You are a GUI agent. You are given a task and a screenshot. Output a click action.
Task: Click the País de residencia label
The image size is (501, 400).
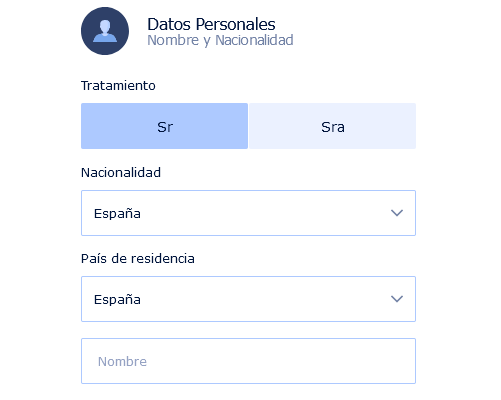[138, 259]
